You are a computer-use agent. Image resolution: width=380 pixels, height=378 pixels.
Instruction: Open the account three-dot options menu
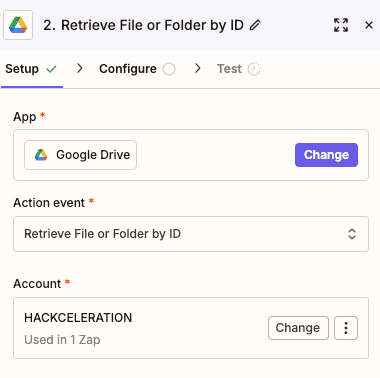346,328
